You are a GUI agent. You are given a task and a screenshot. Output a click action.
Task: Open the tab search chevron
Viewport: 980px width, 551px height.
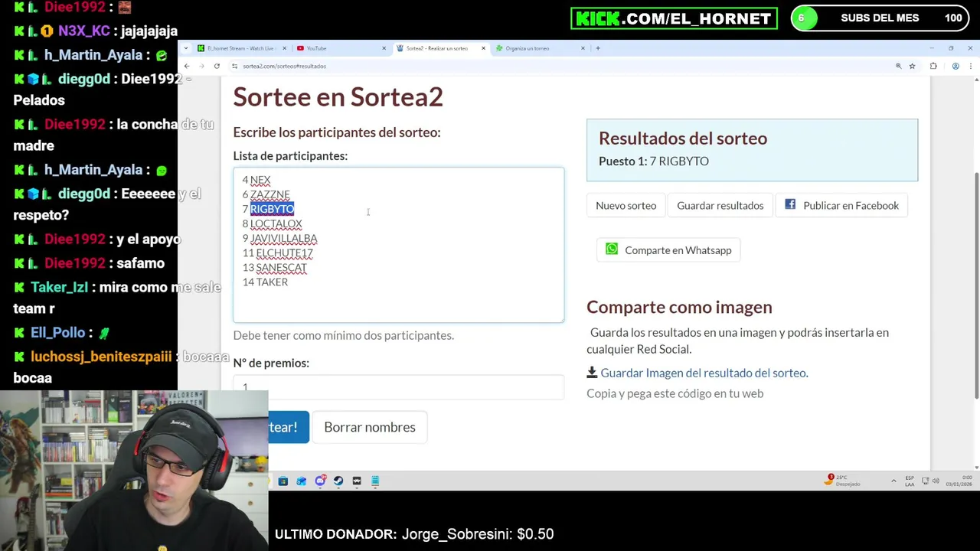pos(187,48)
